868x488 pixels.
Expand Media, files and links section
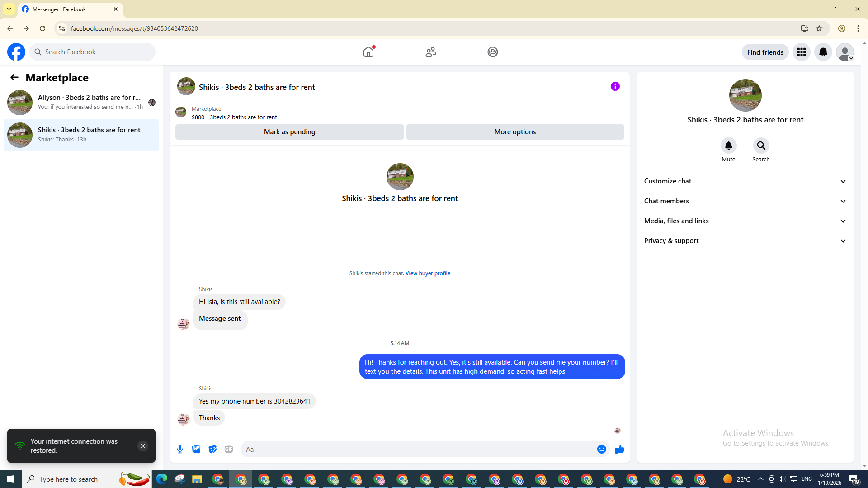click(745, 221)
